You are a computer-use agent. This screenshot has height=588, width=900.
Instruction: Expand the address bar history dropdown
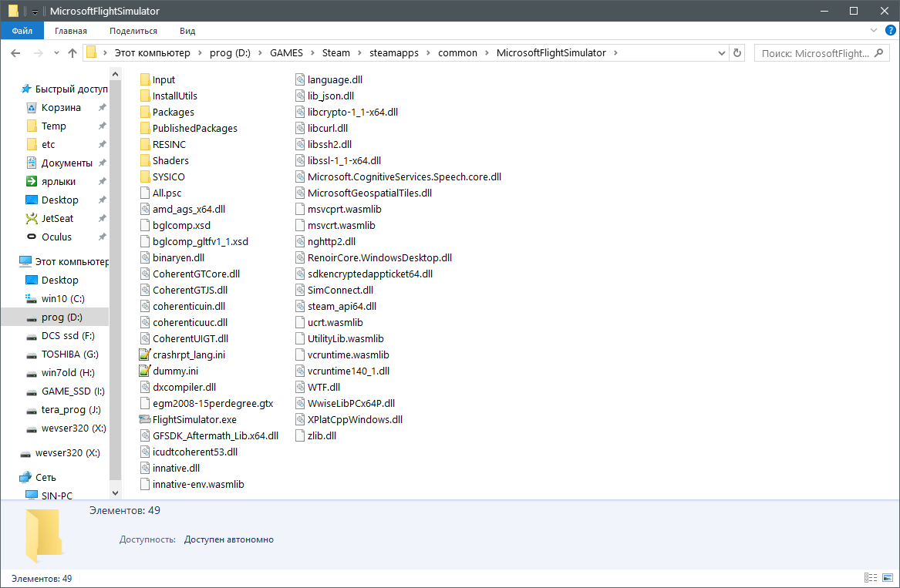(x=722, y=52)
